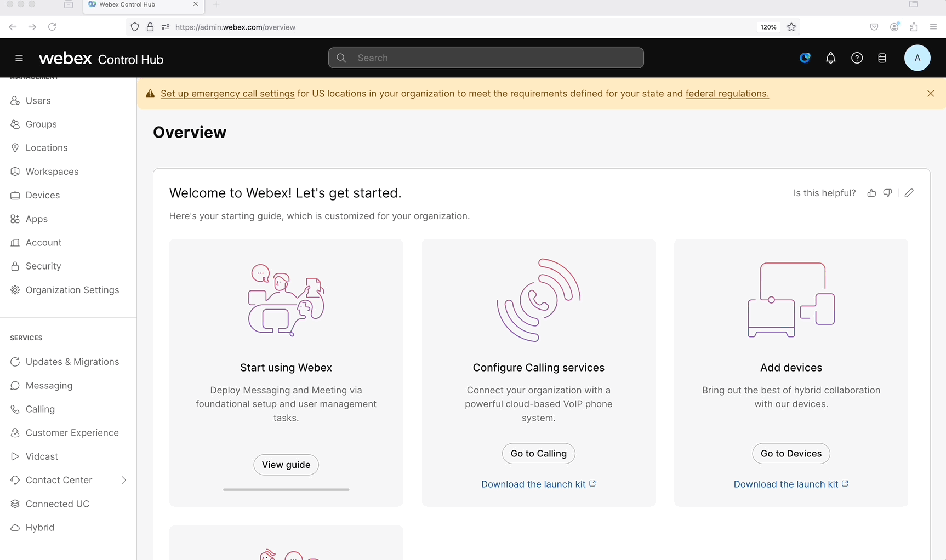Edit the starting guide with pencil icon
946x560 pixels.
[x=909, y=193]
